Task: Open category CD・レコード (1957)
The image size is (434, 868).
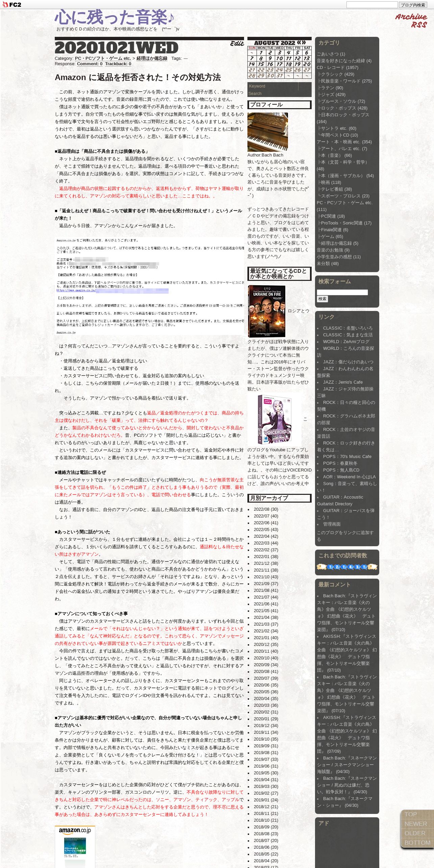Action: pyautogui.click(x=337, y=68)
